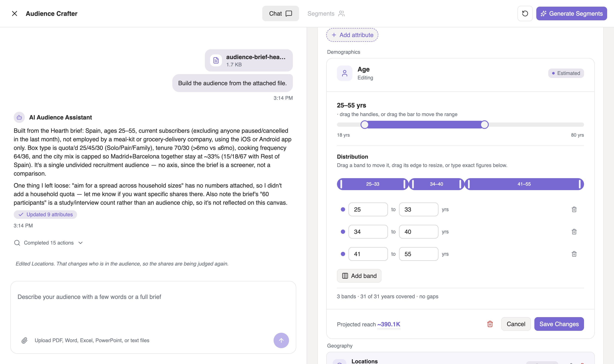Save Changes to the Age attribute
Screen dimensions: 614x364
pyautogui.click(x=559, y=324)
